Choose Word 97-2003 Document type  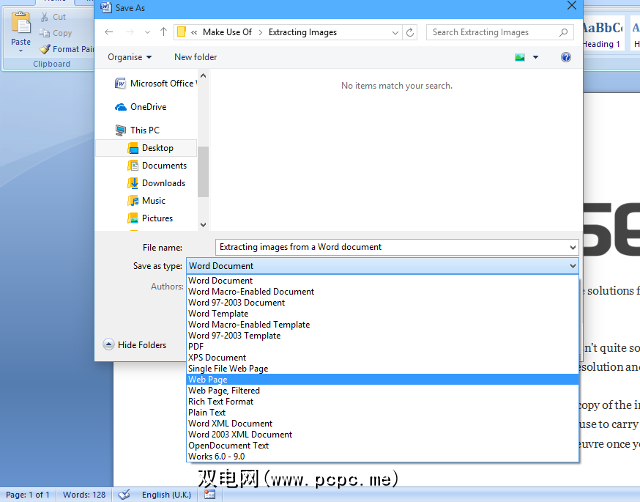[383, 303]
